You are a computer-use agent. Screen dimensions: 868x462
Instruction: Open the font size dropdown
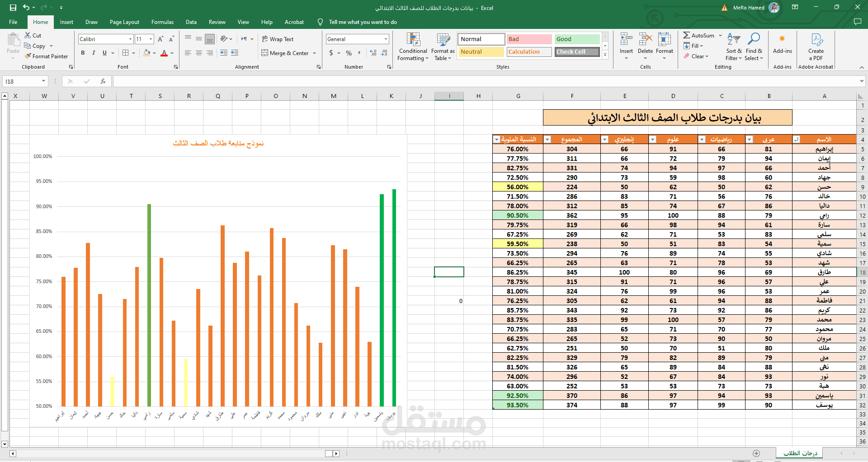[151, 39]
